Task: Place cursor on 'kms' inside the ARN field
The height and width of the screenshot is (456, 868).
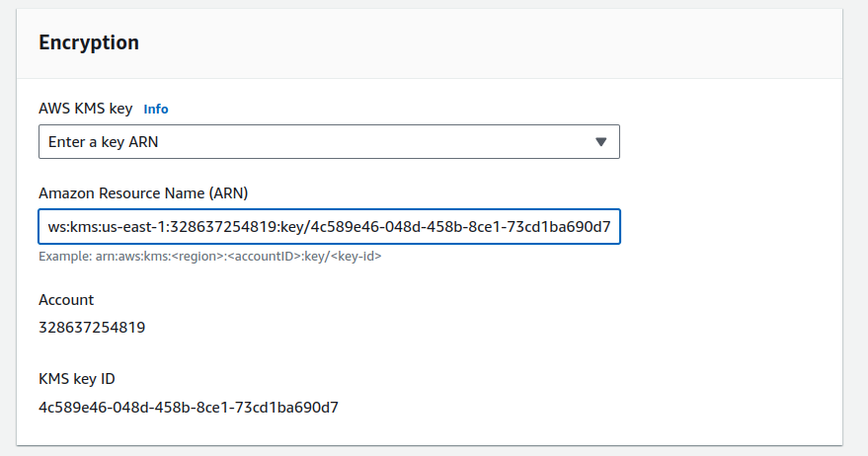Action: 83,228
